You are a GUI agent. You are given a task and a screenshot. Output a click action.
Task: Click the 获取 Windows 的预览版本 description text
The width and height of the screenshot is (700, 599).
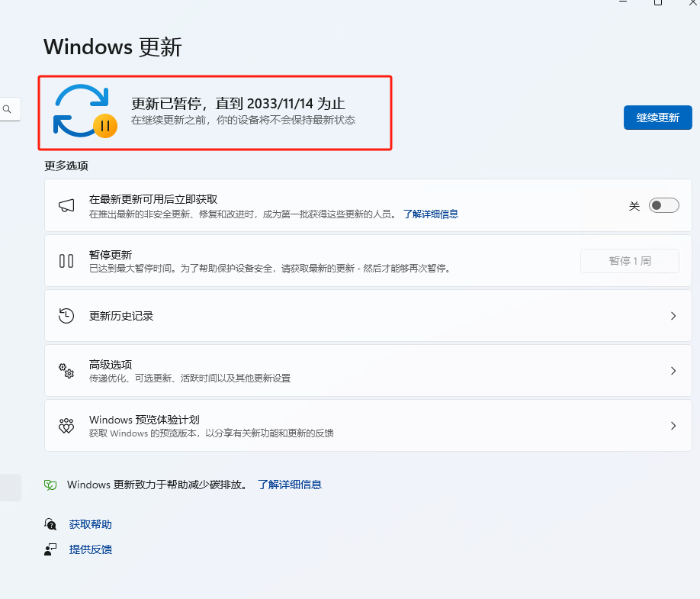(x=211, y=433)
